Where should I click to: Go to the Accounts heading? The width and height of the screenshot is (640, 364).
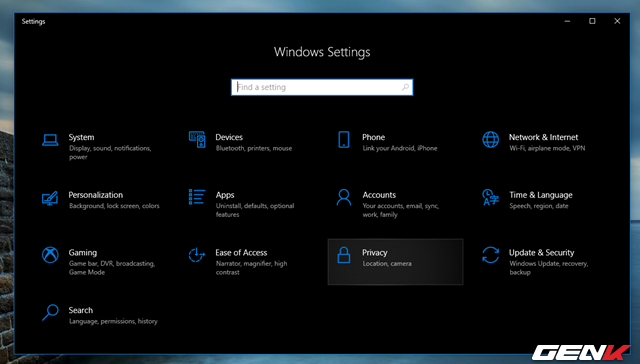coord(379,195)
